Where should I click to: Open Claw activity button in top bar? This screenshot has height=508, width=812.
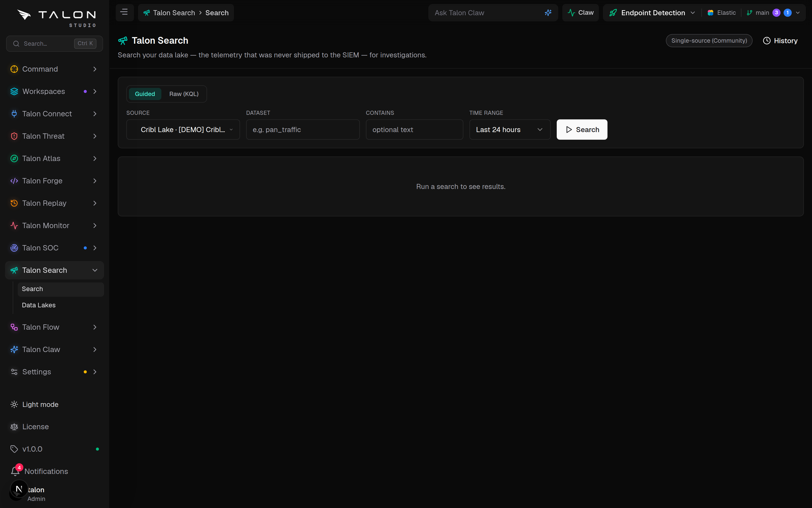(x=581, y=13)
